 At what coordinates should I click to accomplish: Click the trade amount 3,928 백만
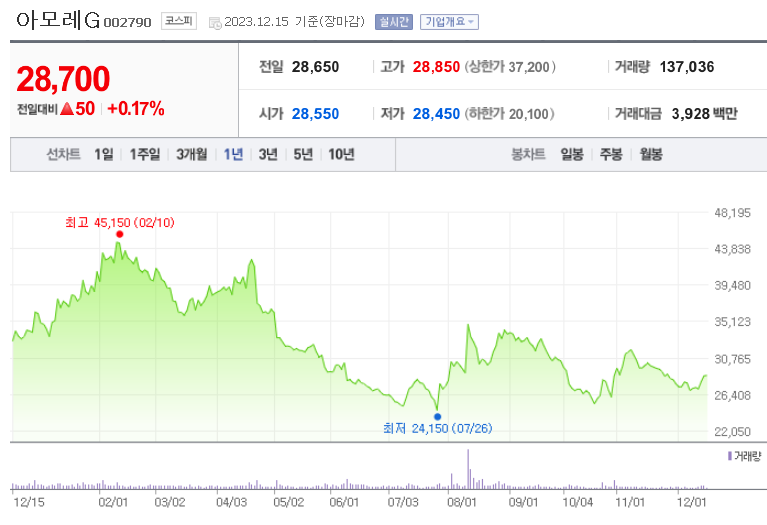pyautogui.click(x=704, y=114)
